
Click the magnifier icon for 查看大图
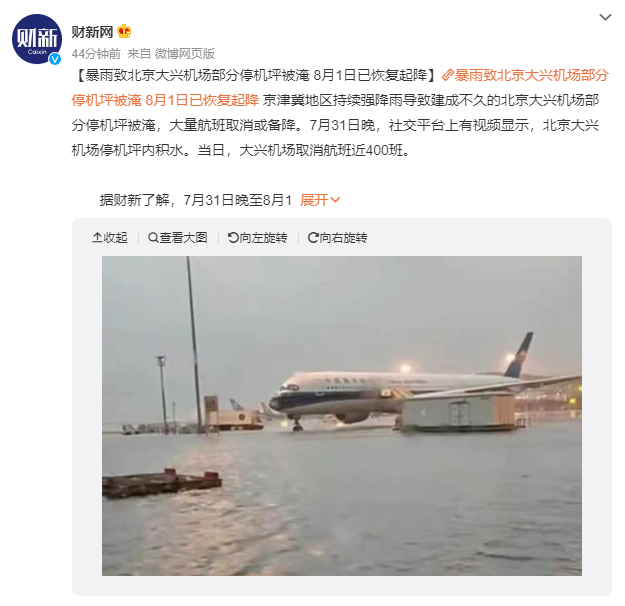[153, 238]
